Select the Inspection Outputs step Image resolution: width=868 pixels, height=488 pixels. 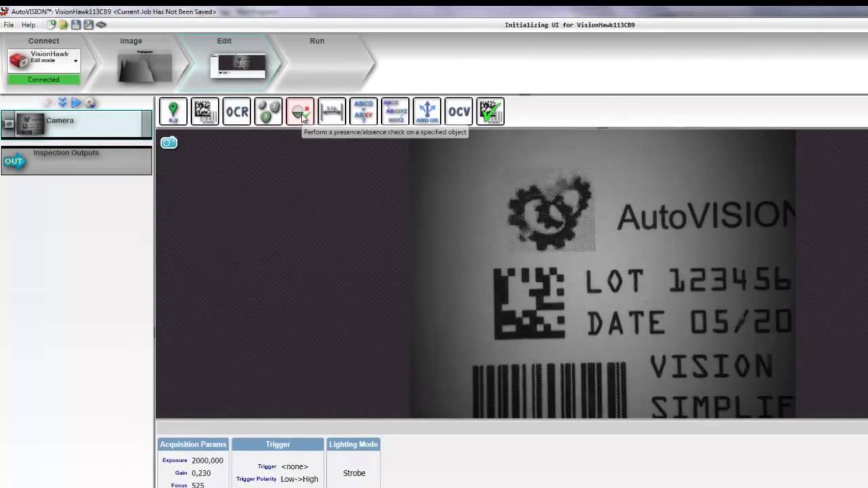coord(76,161)
